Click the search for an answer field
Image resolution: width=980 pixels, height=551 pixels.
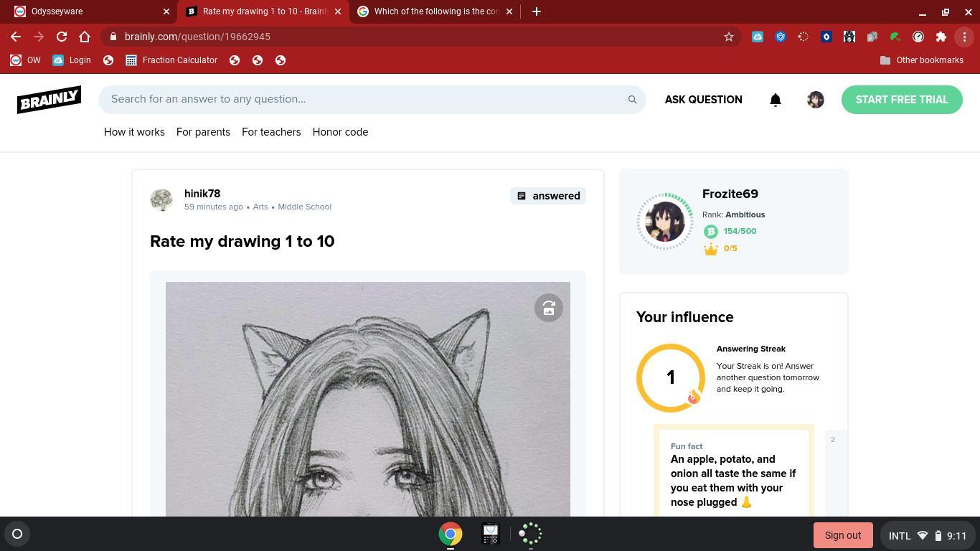[x=366, y=99]
